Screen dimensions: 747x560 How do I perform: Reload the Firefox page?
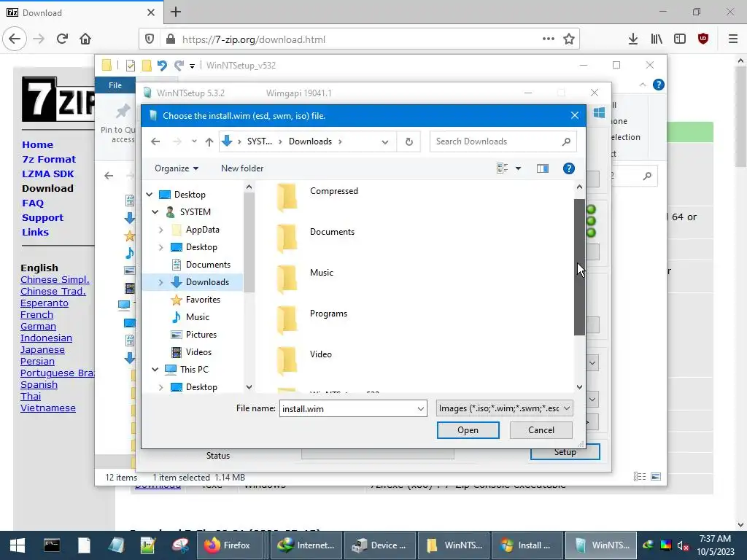click(62, 39)
